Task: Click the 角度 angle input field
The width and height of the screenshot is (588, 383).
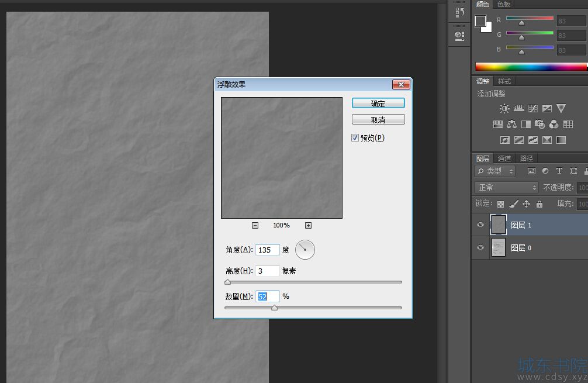Action: tap(267, 250)
